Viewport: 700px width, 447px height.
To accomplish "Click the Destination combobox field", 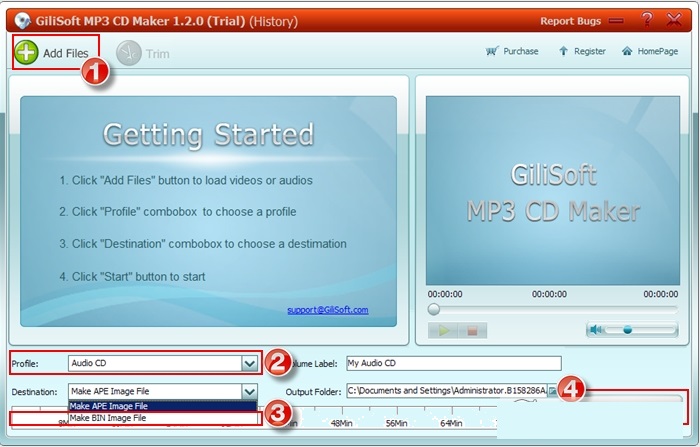I will point(163,392).
